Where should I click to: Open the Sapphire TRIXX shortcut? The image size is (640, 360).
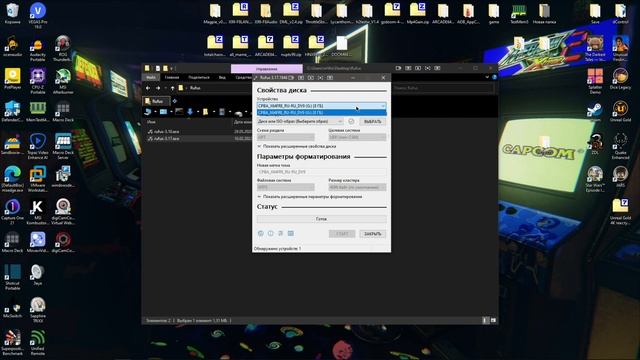[x=38, y=309]
